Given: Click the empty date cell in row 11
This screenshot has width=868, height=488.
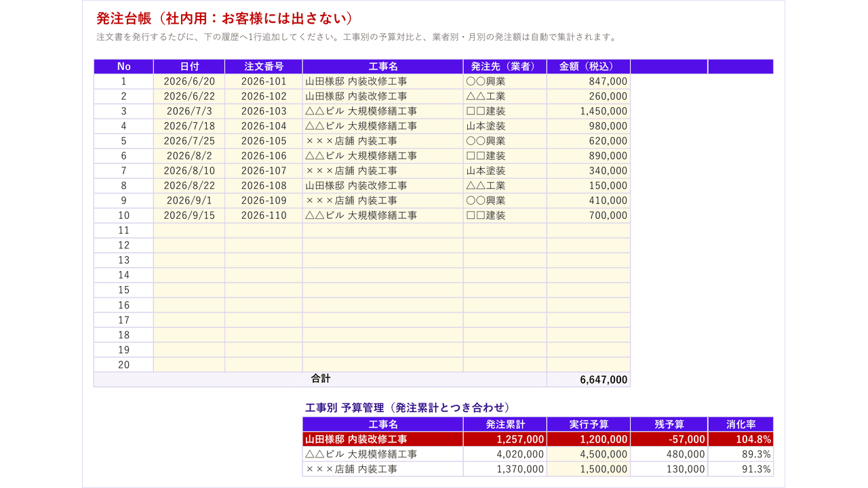Looking at the screenshot, I should point(189,230).
